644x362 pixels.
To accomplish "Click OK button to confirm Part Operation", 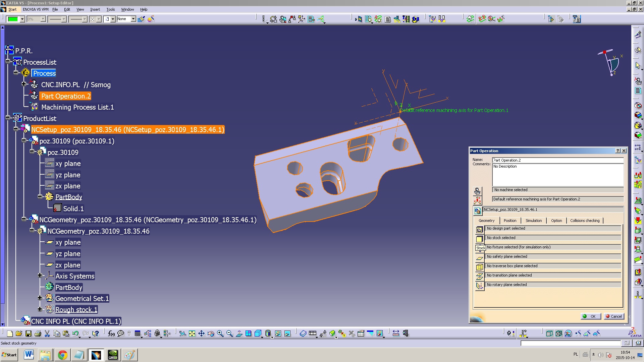I will pos(591,316).
